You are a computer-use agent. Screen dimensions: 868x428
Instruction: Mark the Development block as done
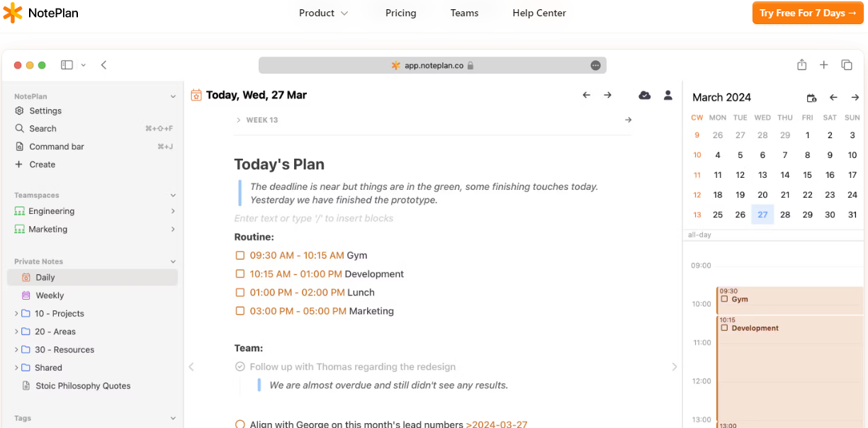(x=240, y=274)
